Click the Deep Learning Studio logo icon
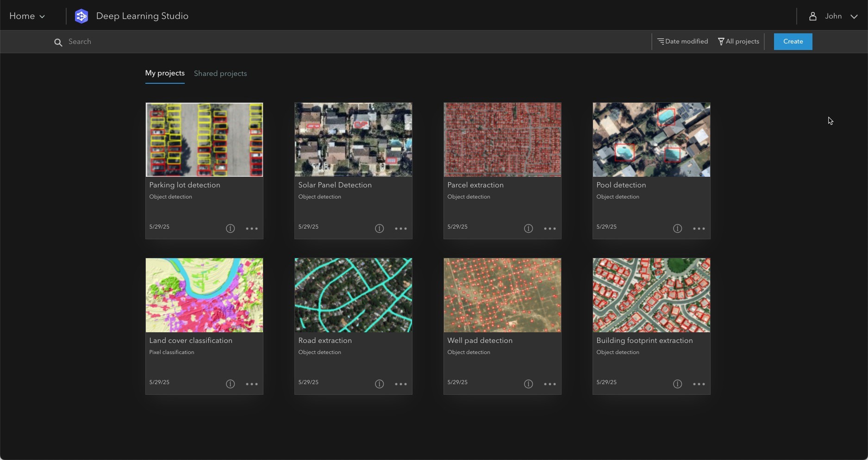The height and width of the screenshot is (460, 868). click(81, 16)
